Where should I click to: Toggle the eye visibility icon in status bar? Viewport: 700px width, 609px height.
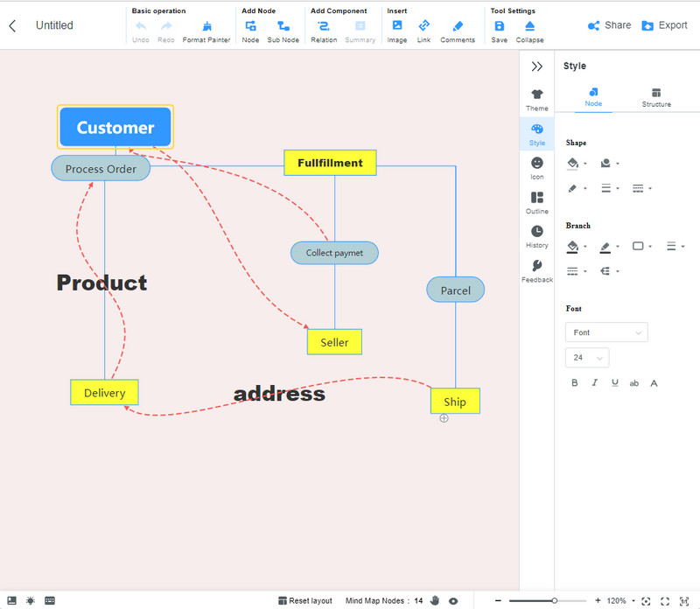click(453, 601)
